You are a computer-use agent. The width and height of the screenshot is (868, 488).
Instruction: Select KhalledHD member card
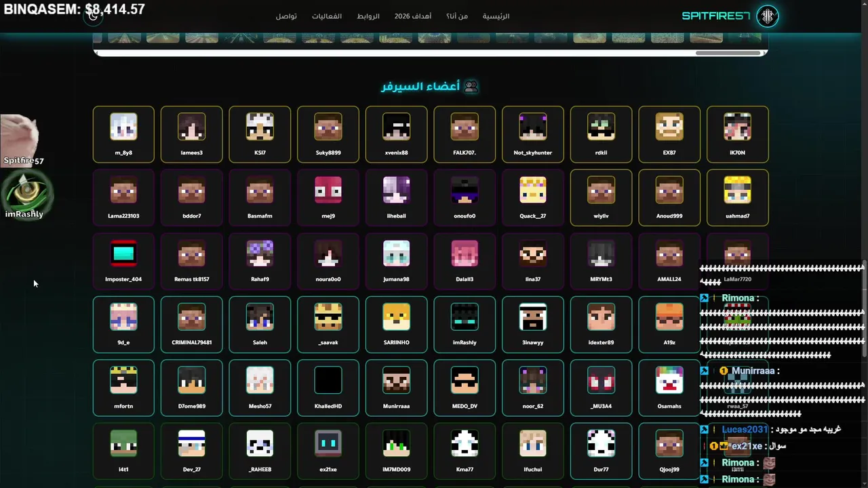tap(328, 388)
